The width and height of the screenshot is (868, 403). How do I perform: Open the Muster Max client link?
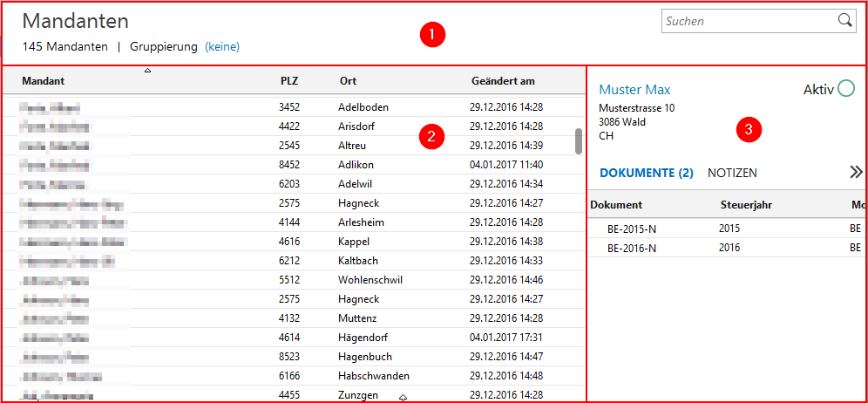coord(634,90)
